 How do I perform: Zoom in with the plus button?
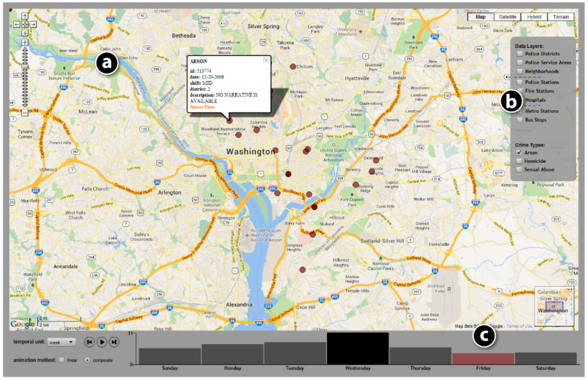(x=25, y=42)
